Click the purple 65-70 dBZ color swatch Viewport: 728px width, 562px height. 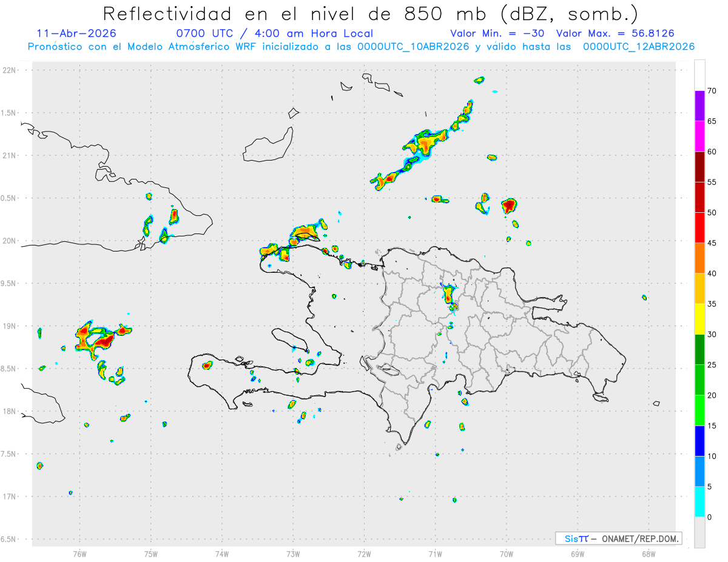point(699,106)
